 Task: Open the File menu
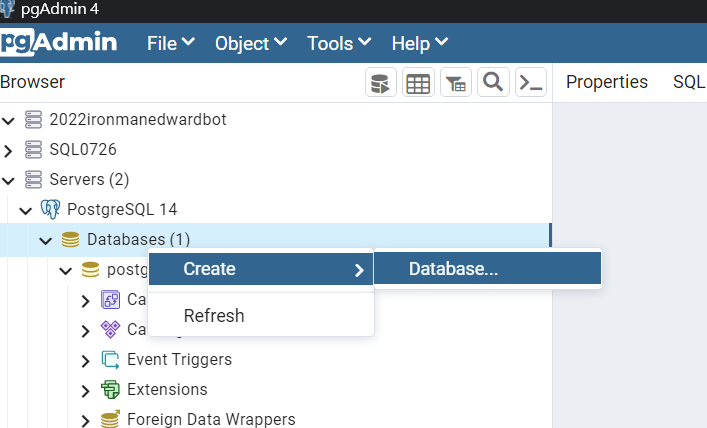click(170, 43)
